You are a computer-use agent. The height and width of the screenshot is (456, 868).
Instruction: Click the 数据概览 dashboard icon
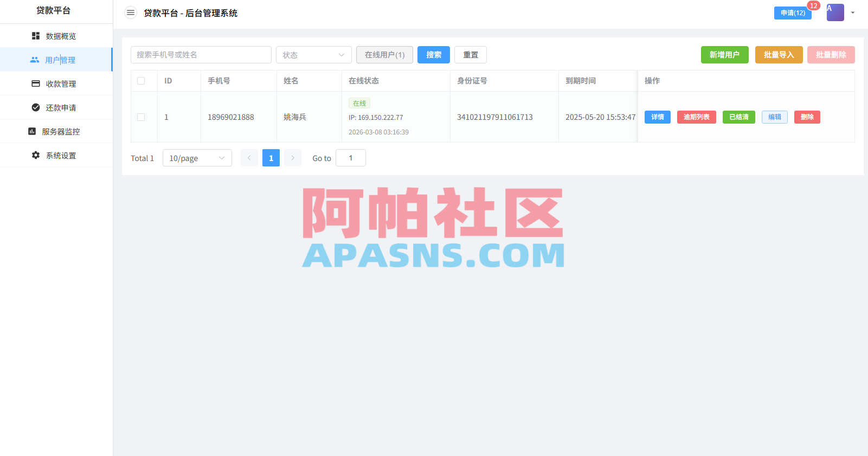coord(36,36)
